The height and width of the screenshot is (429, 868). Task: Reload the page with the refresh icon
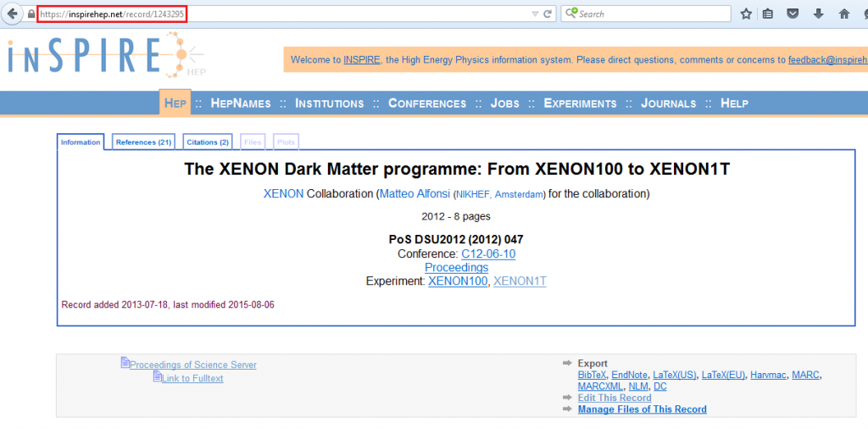tap(548, 14)
